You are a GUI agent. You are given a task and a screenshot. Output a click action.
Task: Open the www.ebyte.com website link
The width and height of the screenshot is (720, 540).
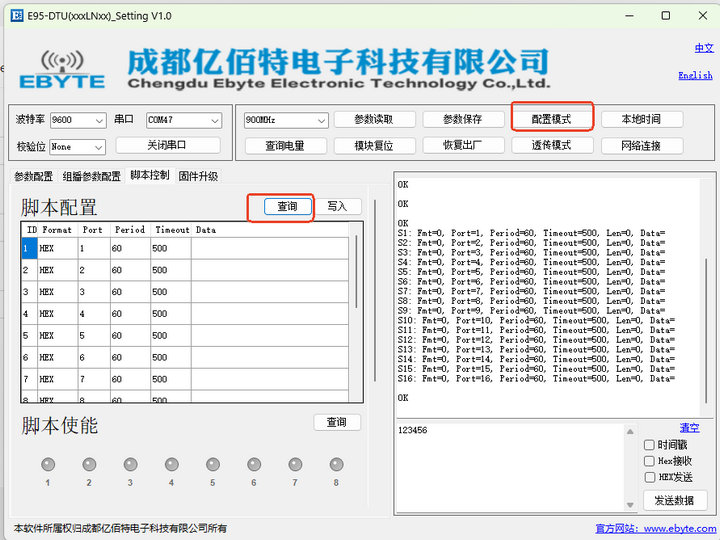[x=679, y=528]
